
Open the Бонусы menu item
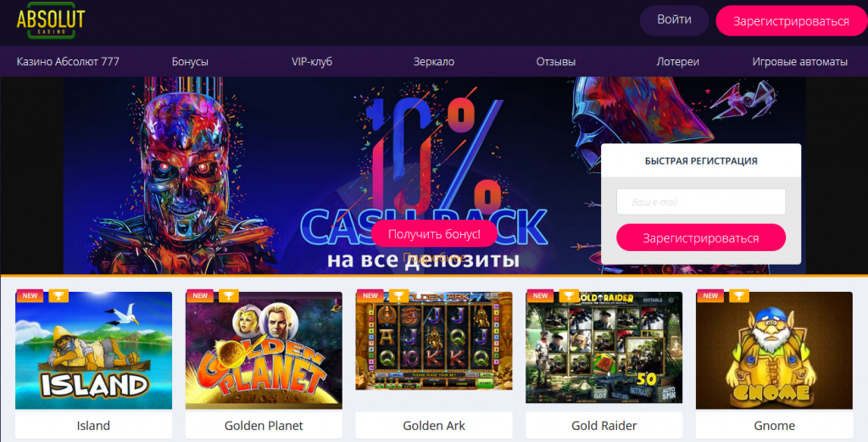coord(190,61)
